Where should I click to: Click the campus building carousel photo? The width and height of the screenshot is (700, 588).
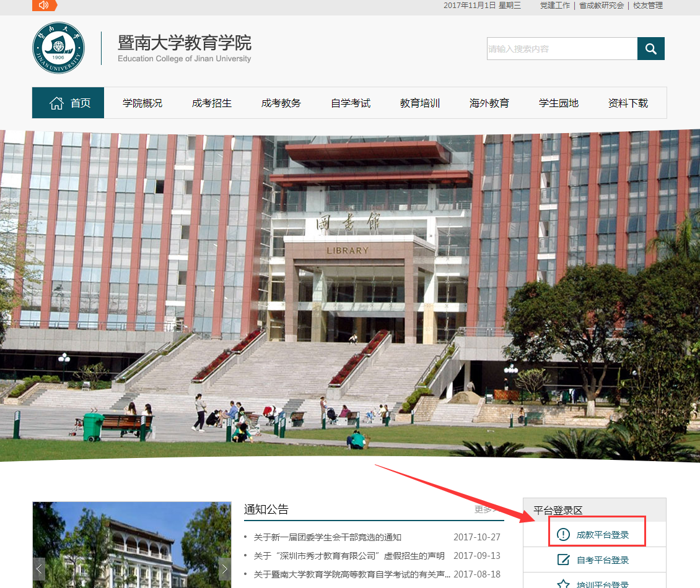tap(132, 545)
